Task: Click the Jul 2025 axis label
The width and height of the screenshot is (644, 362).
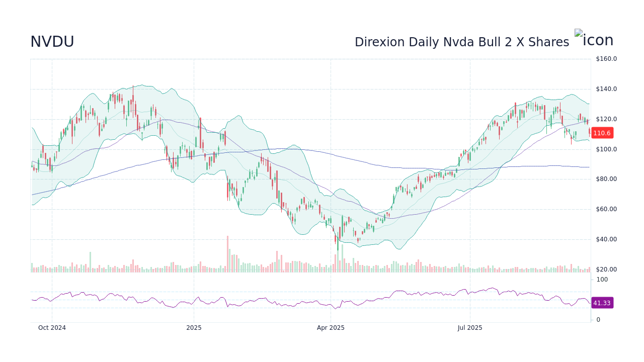Action: pos(471,328)
